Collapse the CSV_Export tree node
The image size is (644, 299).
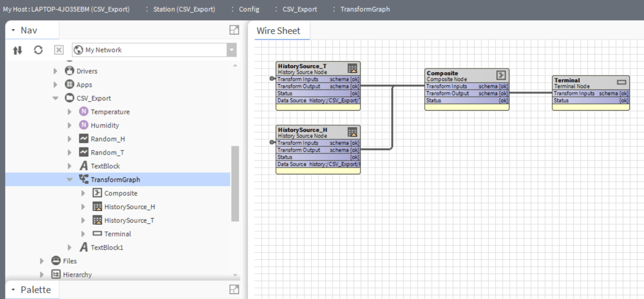tap(55, 98)
